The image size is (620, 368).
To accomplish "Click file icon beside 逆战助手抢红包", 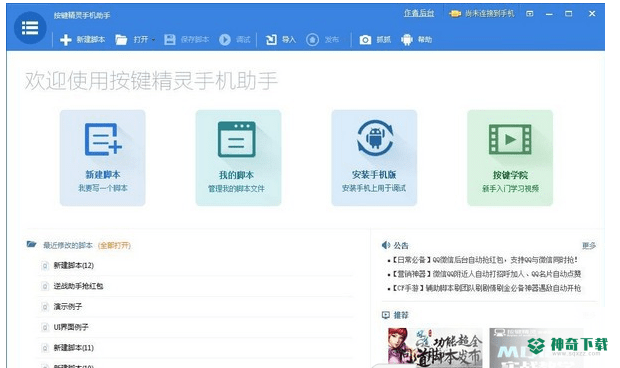I will 45,286.
